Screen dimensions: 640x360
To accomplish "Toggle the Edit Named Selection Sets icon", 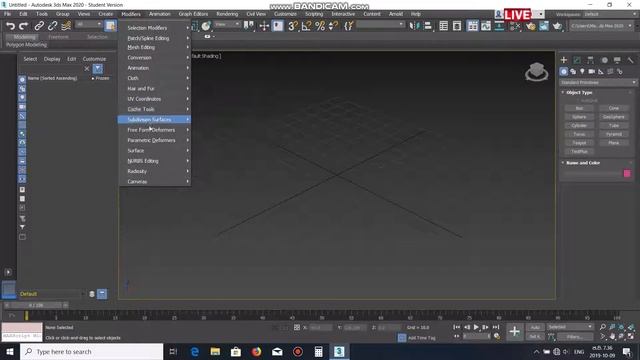I will click(348, 26).
